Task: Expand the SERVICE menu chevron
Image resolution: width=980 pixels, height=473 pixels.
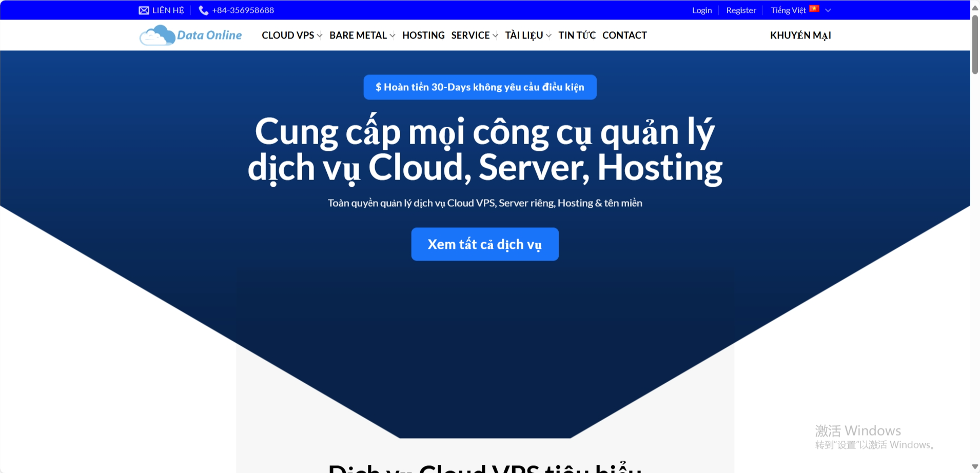Action: click(495, 36)
